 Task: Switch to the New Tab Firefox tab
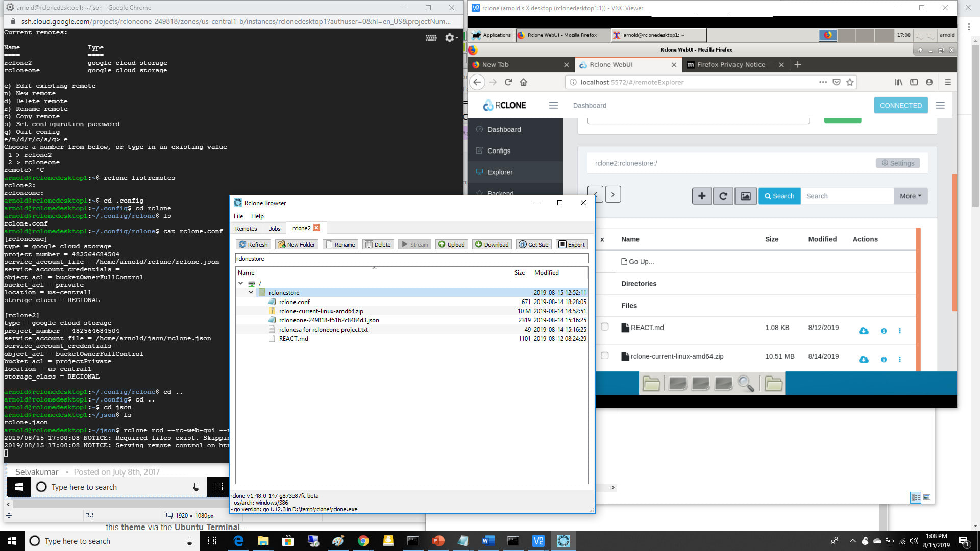pyautogui.click(x=516, y=65)
